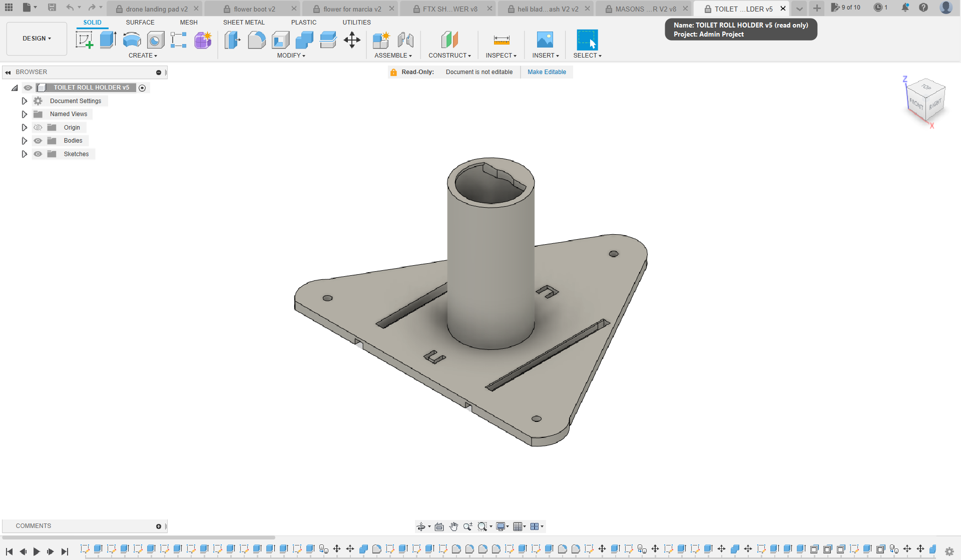Expand the Document Settings node
This screenshot has width=961, height=560.
point(24,101)
